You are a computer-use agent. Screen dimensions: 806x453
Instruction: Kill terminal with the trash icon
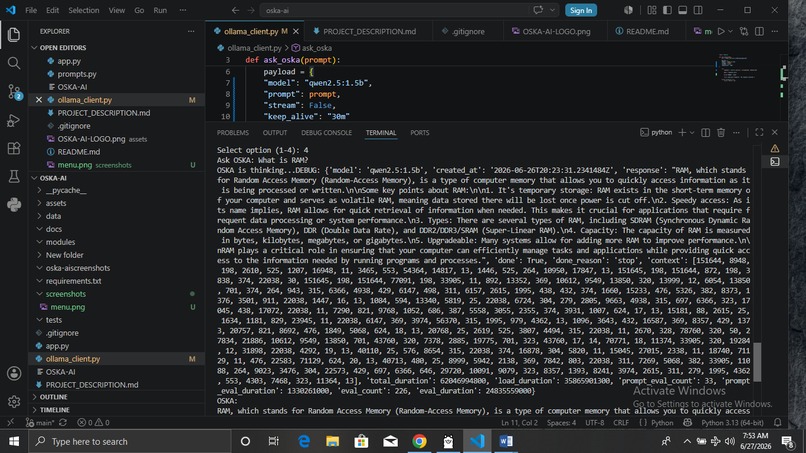point(721,133)
